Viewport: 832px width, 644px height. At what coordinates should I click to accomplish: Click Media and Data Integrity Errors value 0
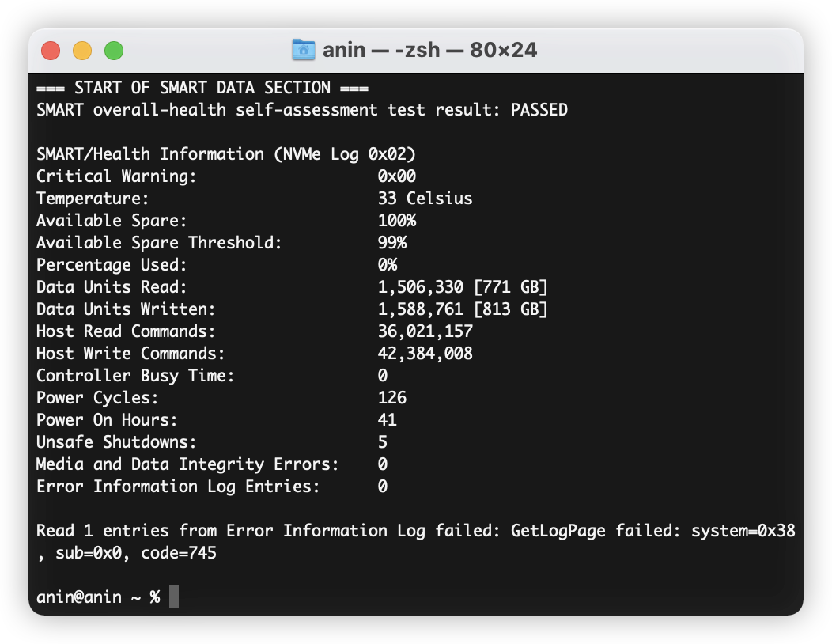383,464
